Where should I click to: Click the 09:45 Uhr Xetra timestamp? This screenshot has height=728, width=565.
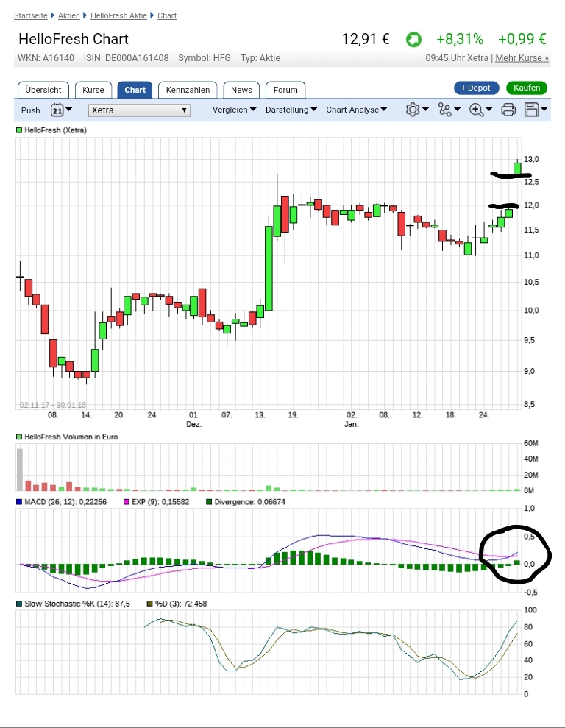point(457,58)
